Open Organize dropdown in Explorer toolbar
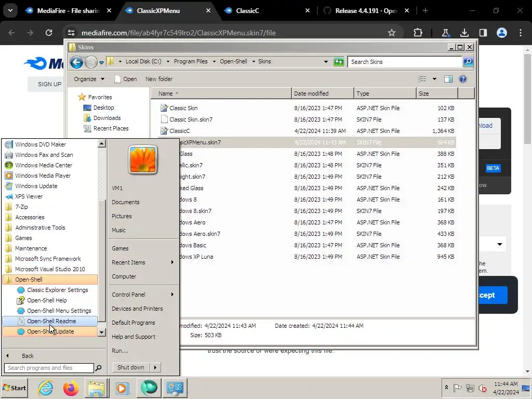The width and height of the screenshot is (532, 399). point(89,79)
